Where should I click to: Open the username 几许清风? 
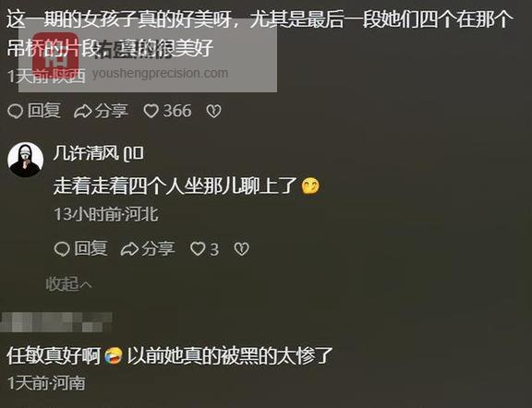point(86,153)
